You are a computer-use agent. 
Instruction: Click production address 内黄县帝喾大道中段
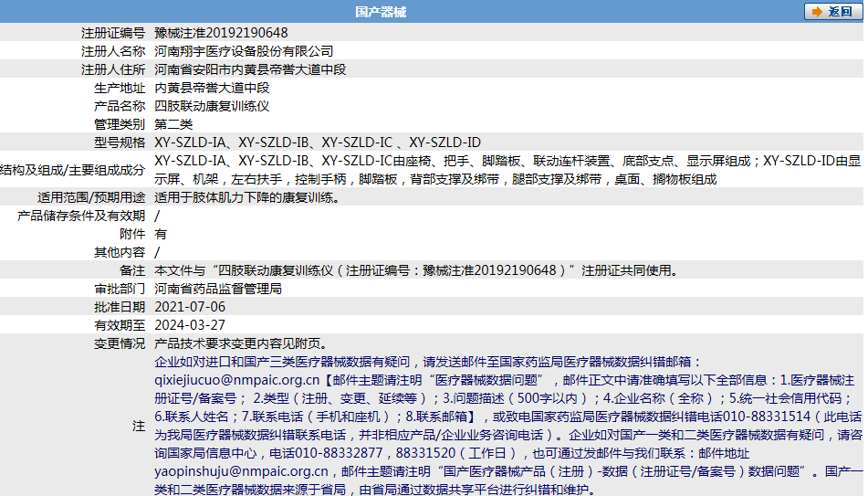(212, 88)
